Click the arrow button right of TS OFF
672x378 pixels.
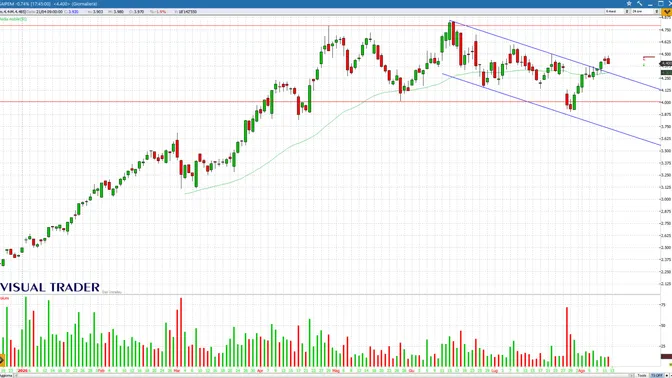pos(667,375)
